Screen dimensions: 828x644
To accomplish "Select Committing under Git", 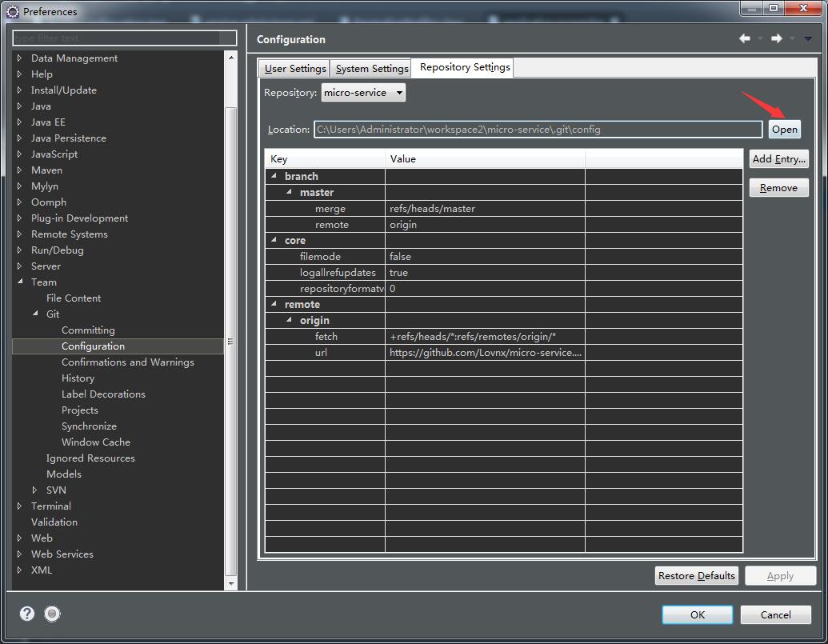I will tap(88, 330).
